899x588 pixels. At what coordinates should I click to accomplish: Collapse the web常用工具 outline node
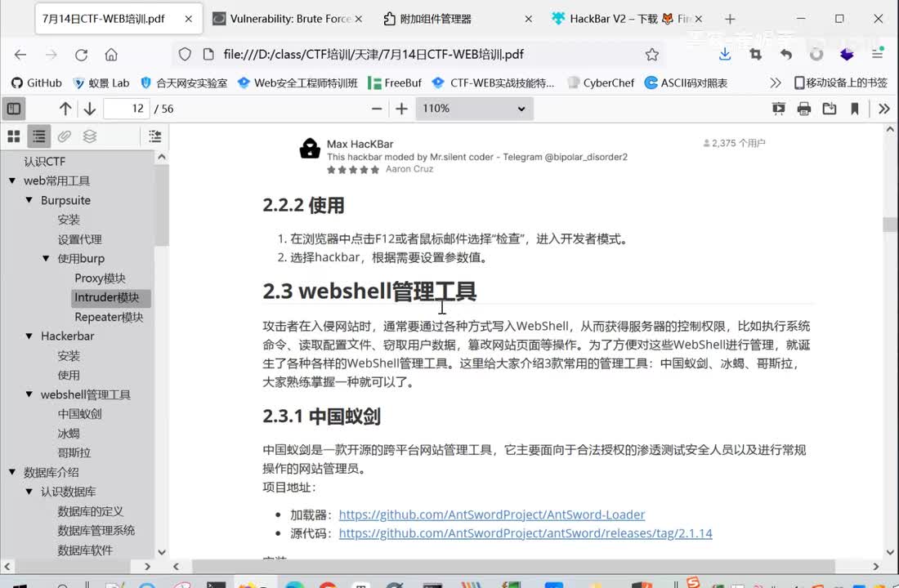tap(12, 180)
